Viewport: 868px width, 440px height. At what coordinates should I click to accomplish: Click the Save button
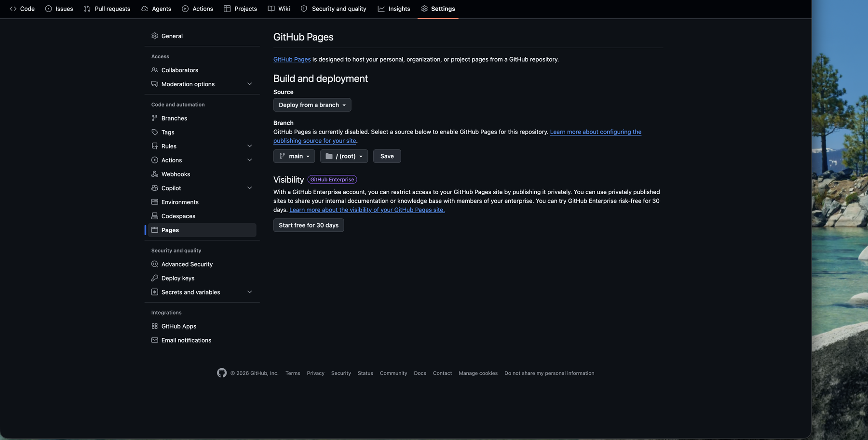pos(387,156)
